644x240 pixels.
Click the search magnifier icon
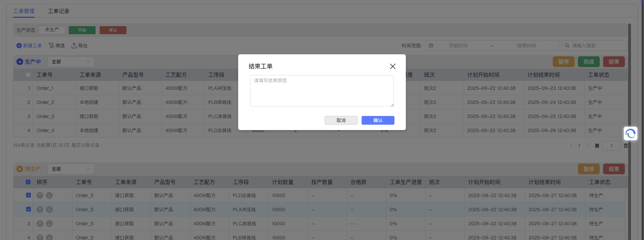(x=567, y=46)
